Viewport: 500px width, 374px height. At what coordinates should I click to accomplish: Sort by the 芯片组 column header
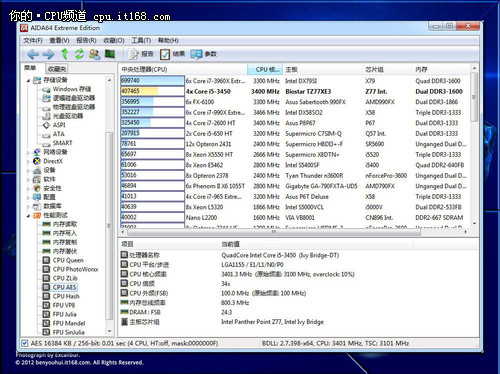[388, 69]
